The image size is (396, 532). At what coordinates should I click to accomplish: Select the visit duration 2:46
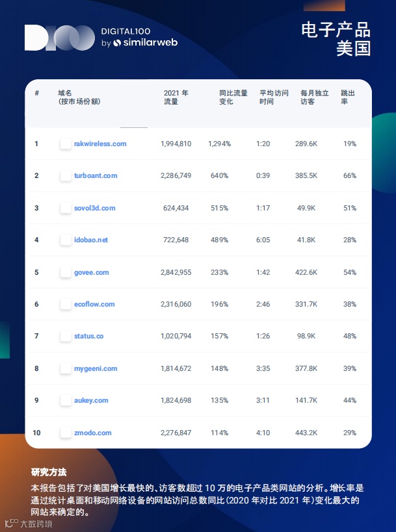(263, 305)
